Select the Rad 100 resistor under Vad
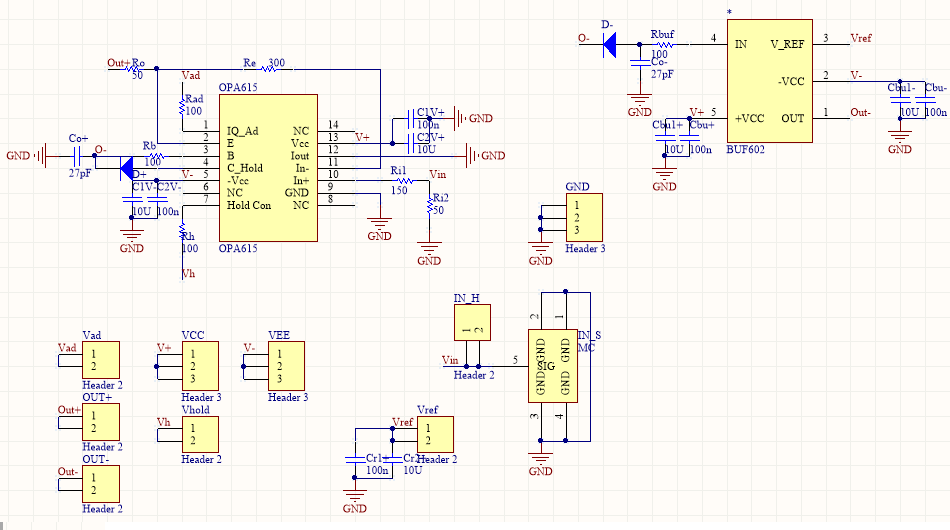This screenshot has width=950, height=530. point(182,106)
